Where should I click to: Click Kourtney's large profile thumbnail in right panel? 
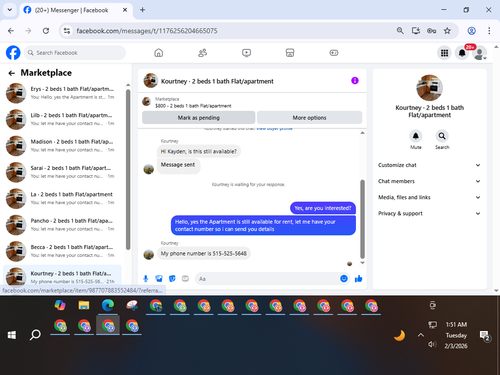pyautogui.click(x=429, y=88)
